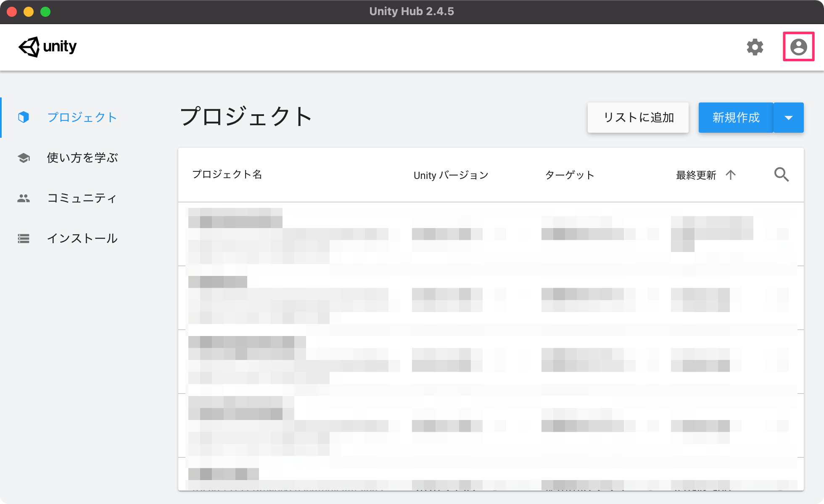Open the project search magnifier icon

click(782, 174)
